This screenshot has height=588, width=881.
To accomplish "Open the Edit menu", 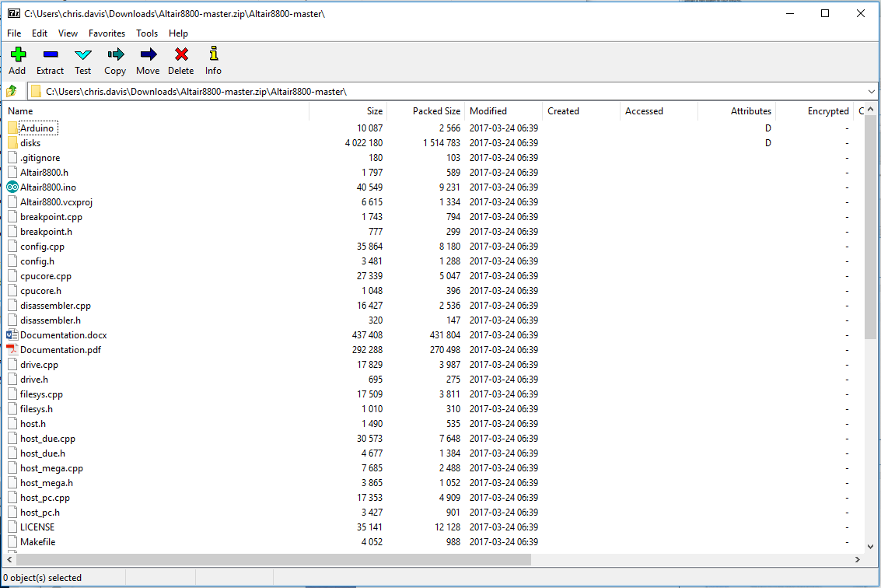I will [40, 33].
